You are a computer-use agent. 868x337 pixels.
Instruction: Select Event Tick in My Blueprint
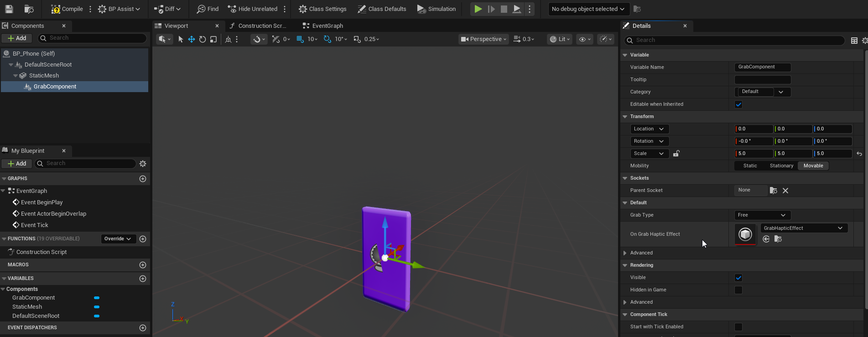tap(34, 225)
